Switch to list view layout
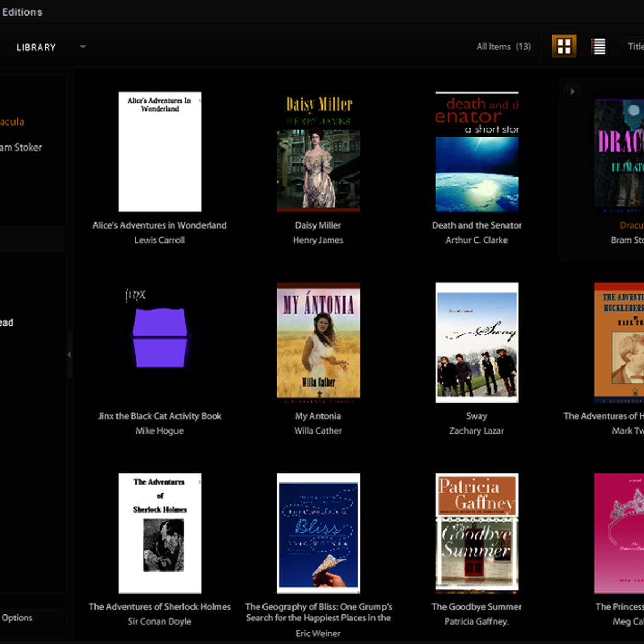 pyautogui.click(x=598, y=46)
